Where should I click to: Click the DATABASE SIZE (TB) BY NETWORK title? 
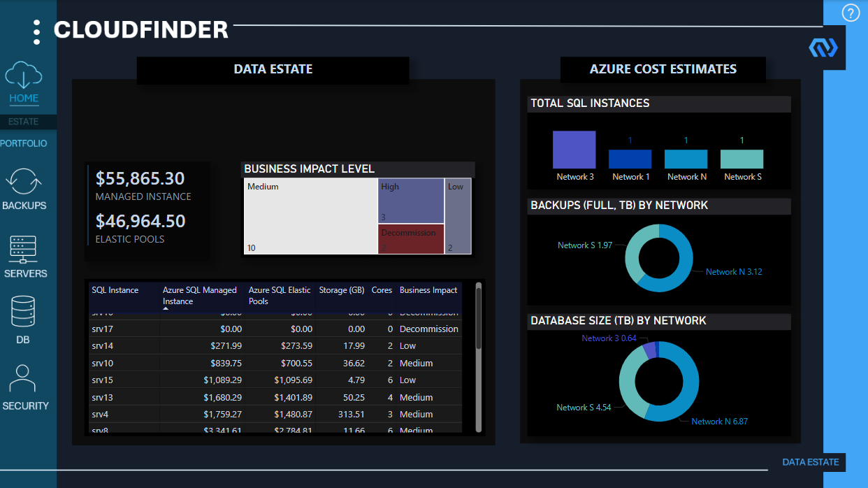click(619, 321)
